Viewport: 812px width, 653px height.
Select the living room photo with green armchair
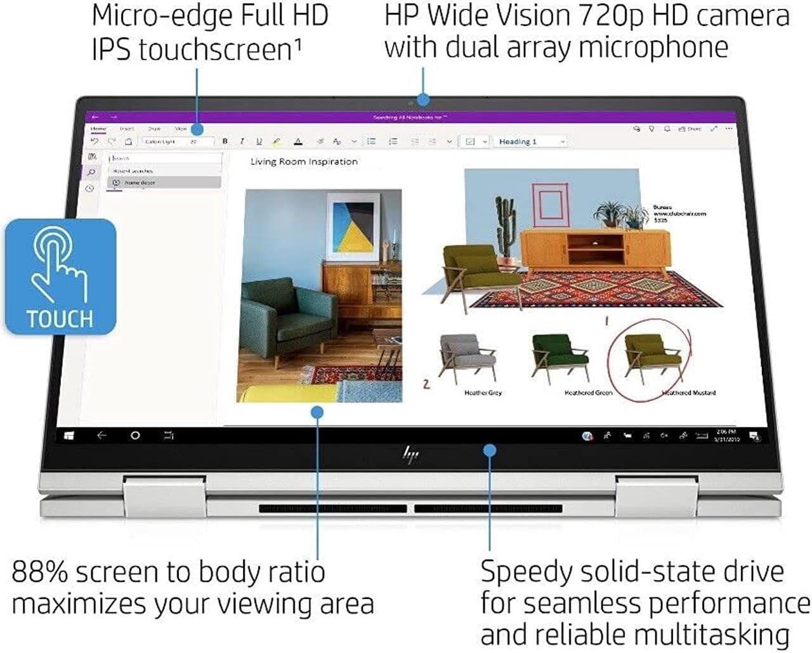tap(320, 295)
